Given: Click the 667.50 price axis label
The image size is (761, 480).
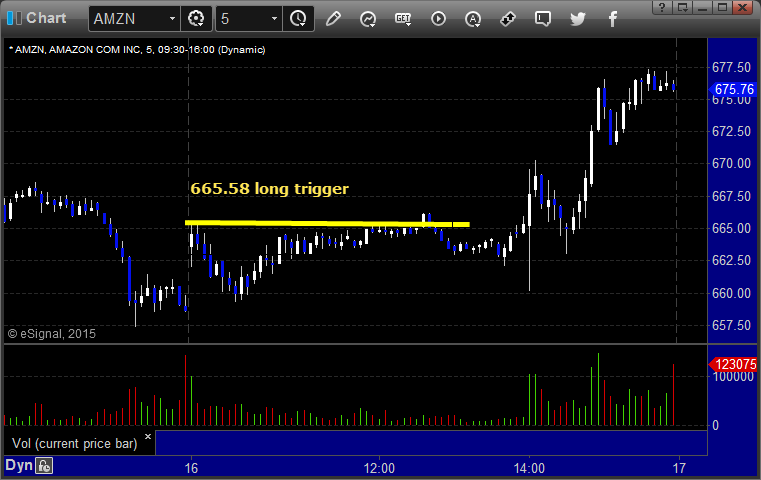Looking at the screenshot, I should [x=731, y=196].
